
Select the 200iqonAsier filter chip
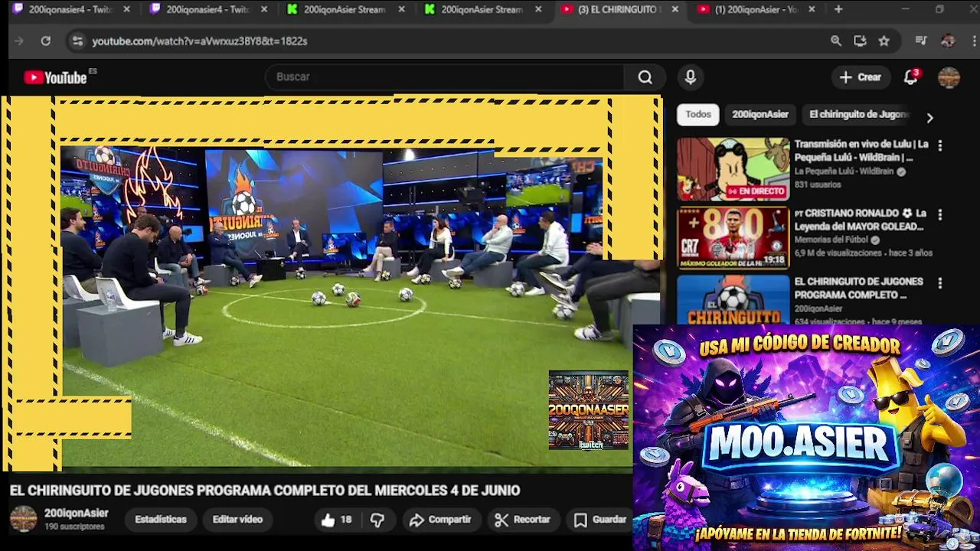(x=759, y=114)
